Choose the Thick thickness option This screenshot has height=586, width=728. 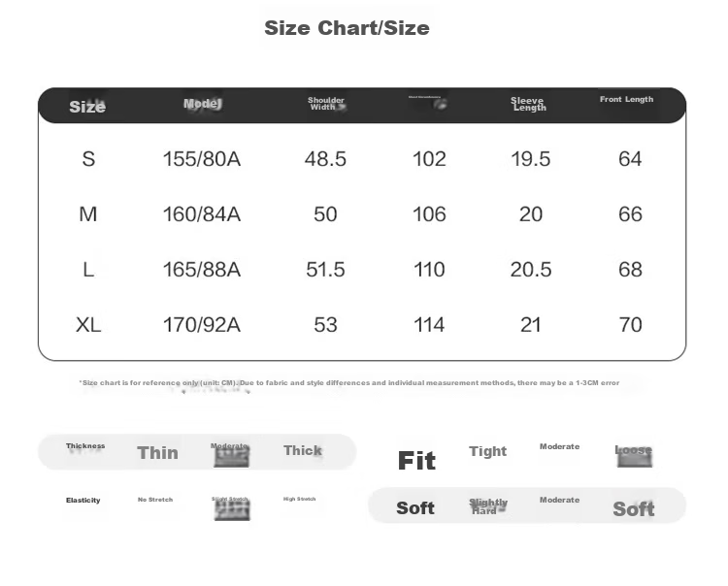coord(303,450)
